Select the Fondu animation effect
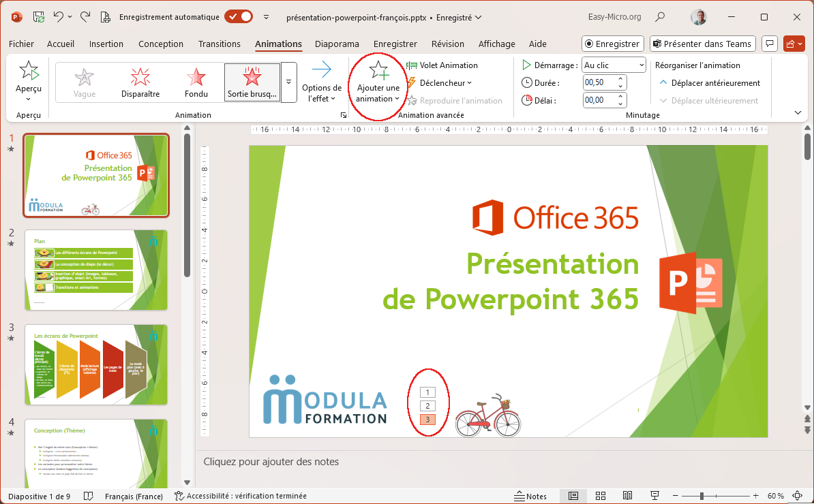 196,81
